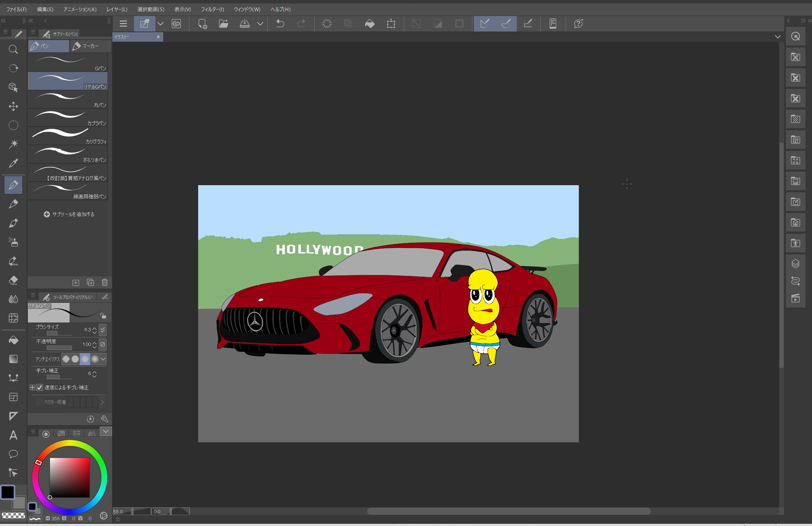Switch to the マーカー sub tool tab
Screen dimensions: 812x526
point(90,46)
